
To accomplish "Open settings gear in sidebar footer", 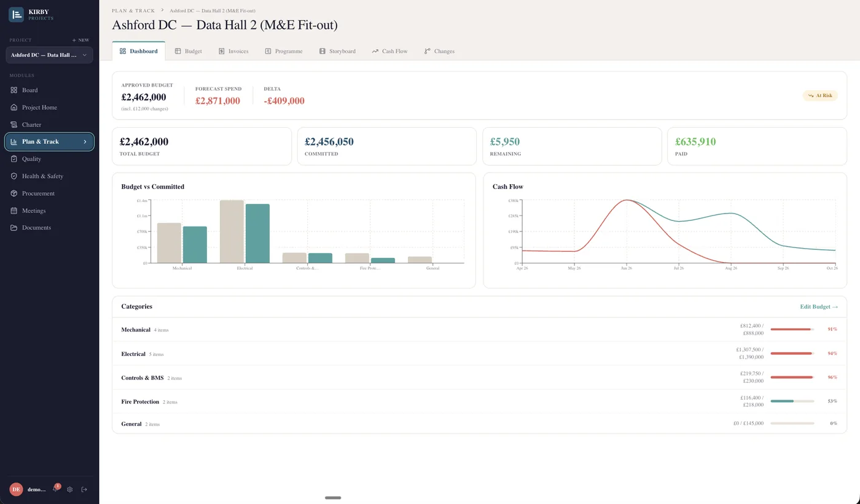I will coord(70,489).
